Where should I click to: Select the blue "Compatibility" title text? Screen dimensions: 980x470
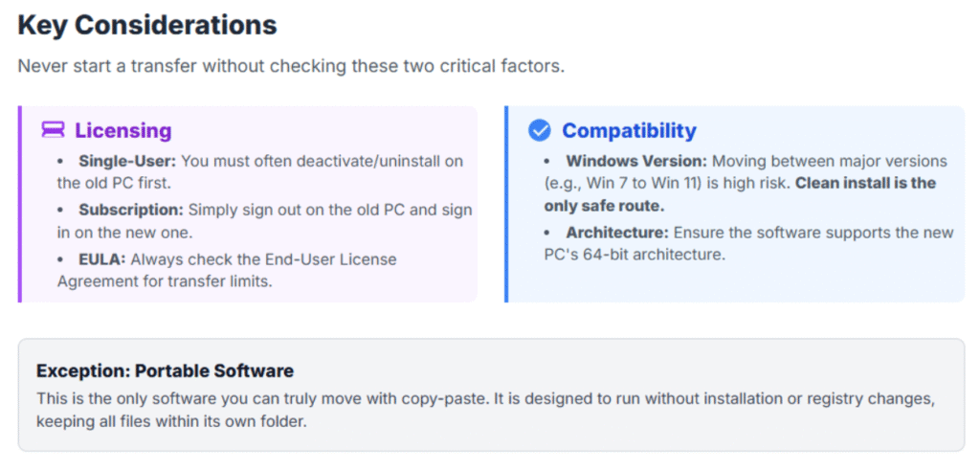[629, 130]
